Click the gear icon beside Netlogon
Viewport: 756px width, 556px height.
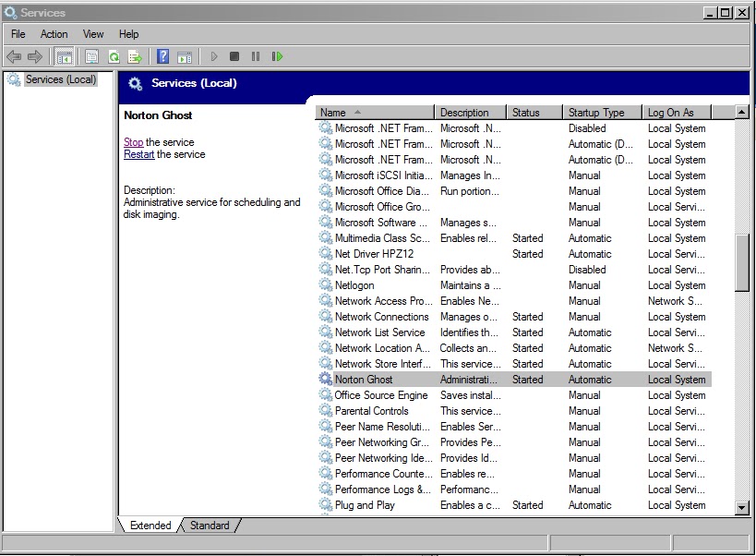(x=326, y=285)
